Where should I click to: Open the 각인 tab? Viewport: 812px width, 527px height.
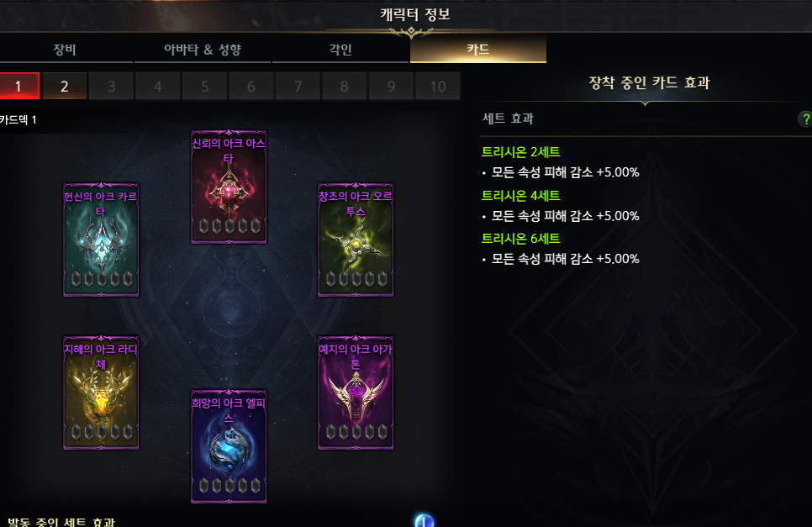[x=340, y=50]
